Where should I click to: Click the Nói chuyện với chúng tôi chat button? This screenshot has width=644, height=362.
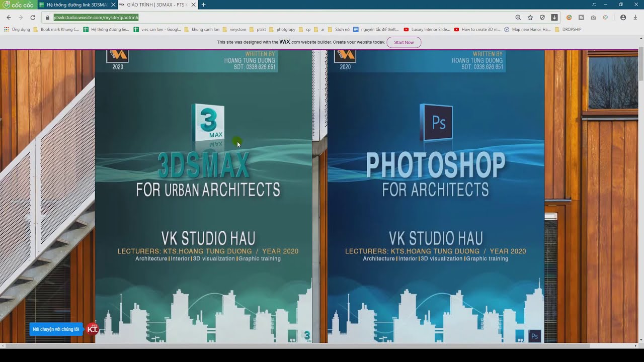[56, 329]
